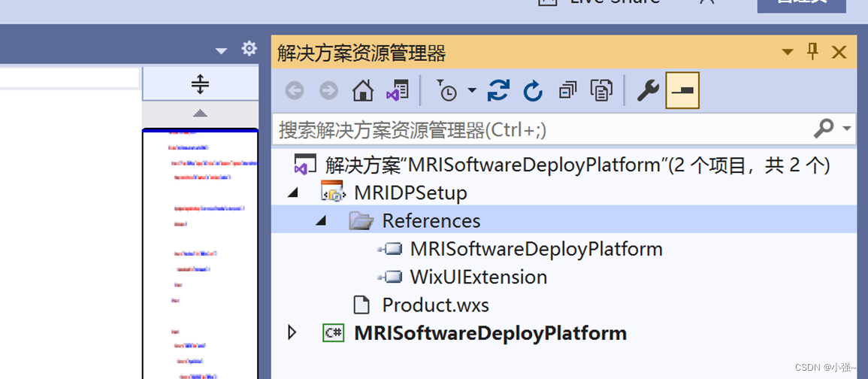Select the MRISoftwareDeployPlatform reference
Viewport: 868px width, 379px height.
tap(536, 249)
